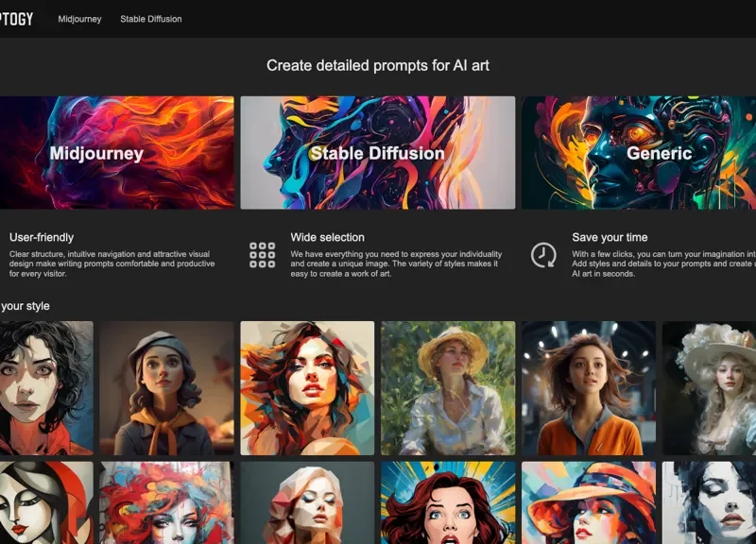Click the clock icon beside Save your time
756x544 pixels.
coord(544,255)
